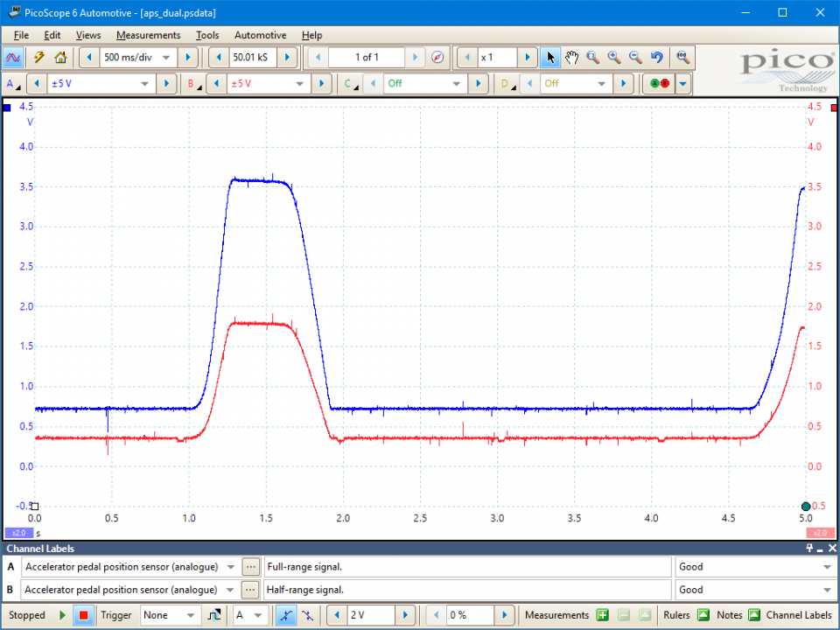Start capture with green play button

coord(62,615)
